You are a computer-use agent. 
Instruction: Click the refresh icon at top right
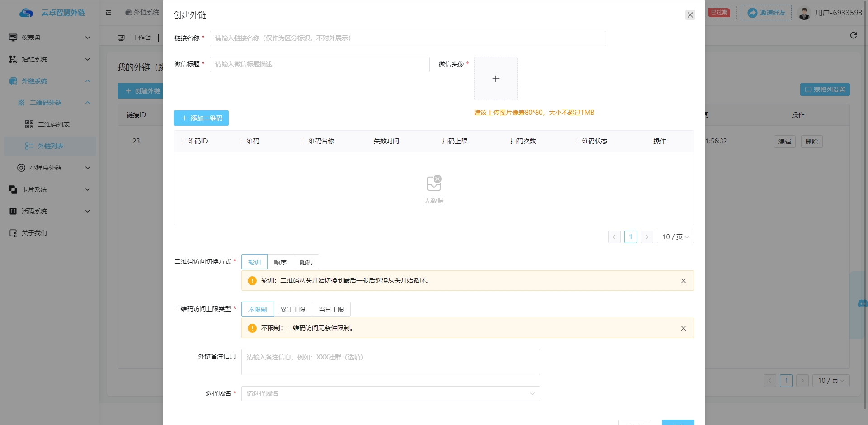[x=853, y=35]
